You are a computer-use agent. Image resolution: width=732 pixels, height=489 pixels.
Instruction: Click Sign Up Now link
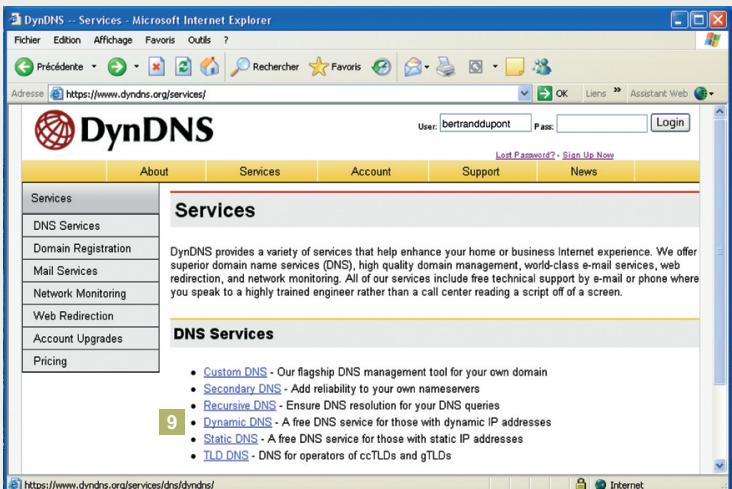pyautogui.click(x=588, y=155)
